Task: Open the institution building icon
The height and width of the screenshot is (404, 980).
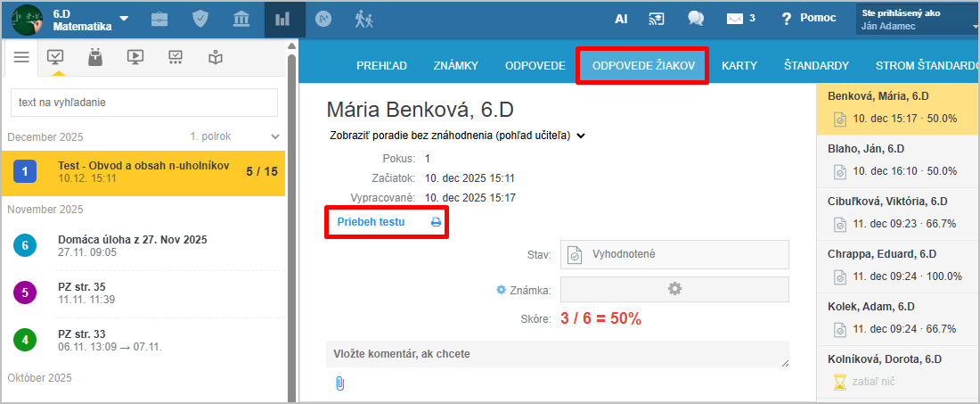Action: pos(241,19)
